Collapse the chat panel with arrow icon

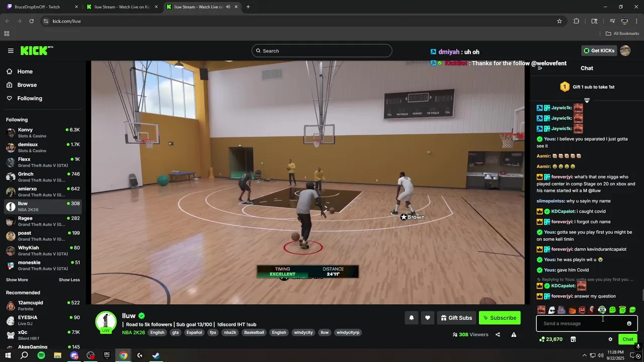[x=539, y=68]
